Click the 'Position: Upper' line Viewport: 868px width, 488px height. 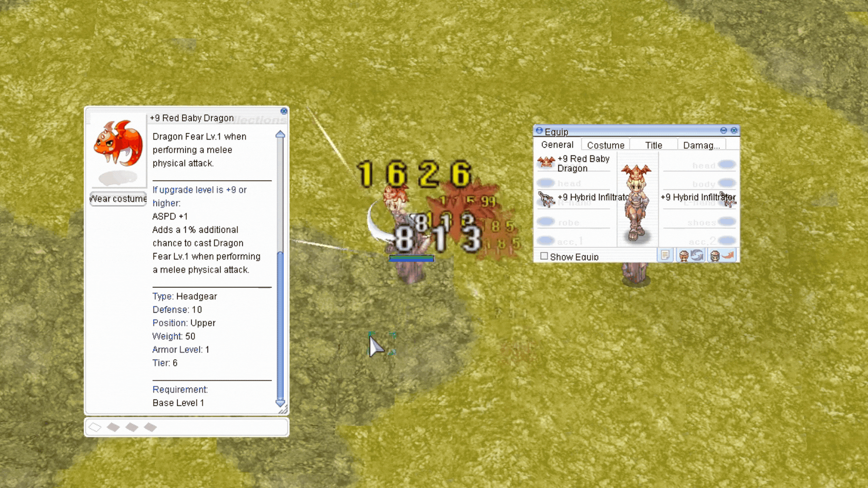184,323
